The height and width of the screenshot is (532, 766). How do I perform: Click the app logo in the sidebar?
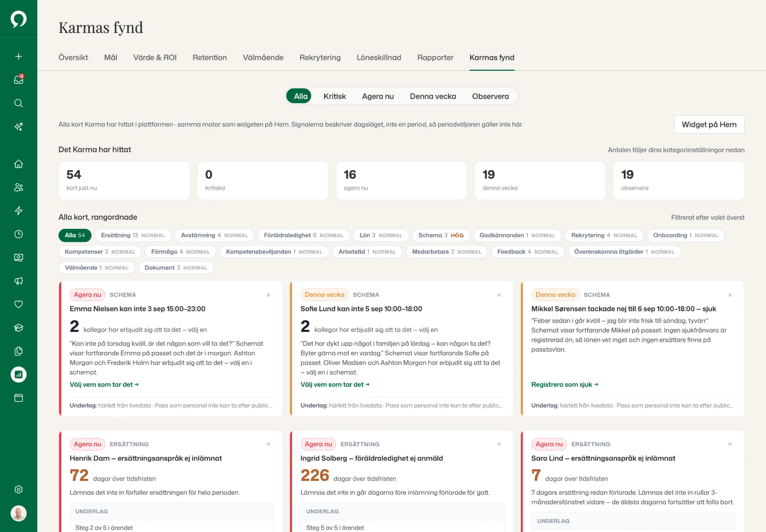pyautogui.click(x=18, y=19)
